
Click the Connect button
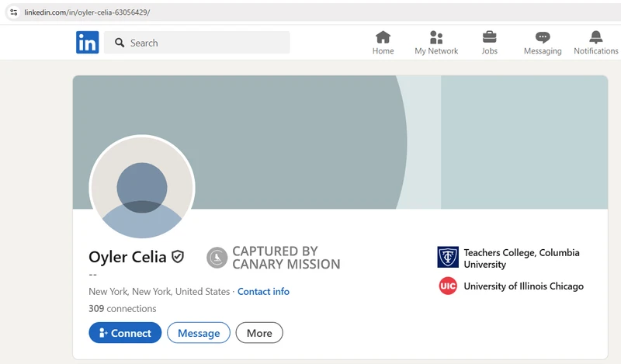pos(125,333)
